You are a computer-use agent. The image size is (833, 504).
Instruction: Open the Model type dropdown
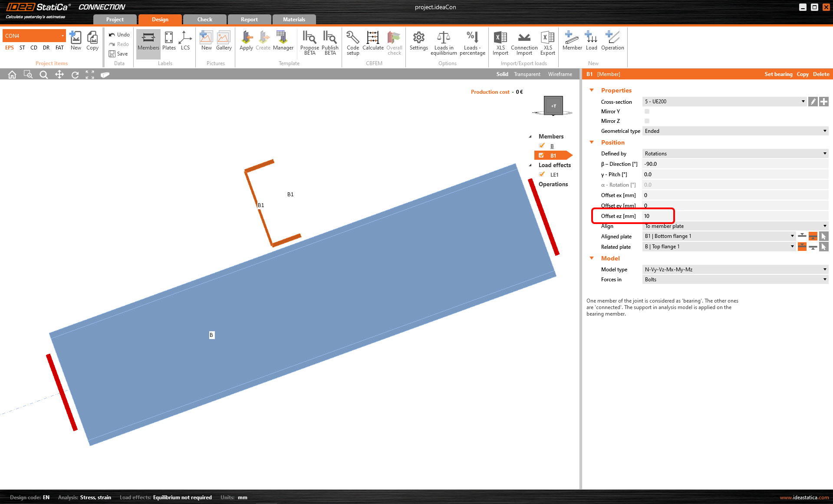tap(735, 270)
